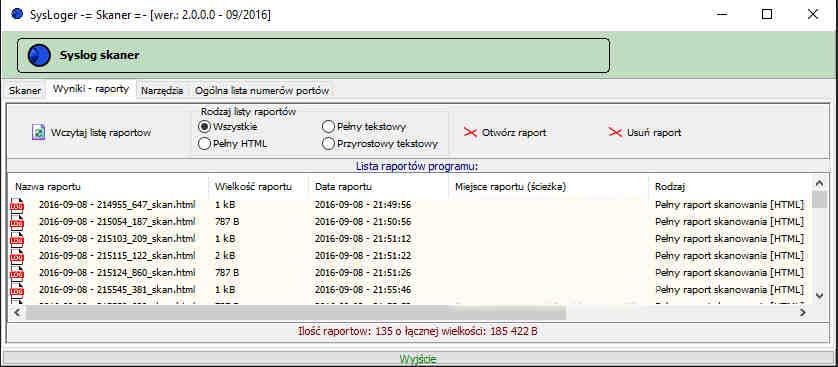Click the date cell 2016-09-08 - 21:55:46

363,290
